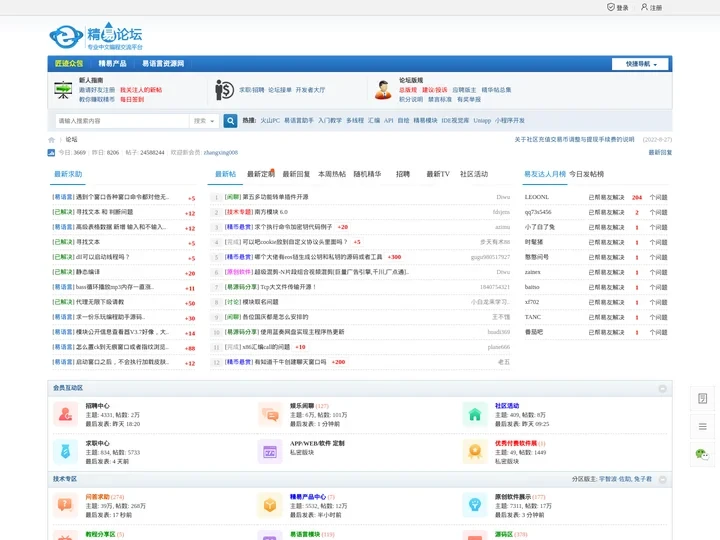Open the 快捷导航 dropdown

tap(641, 64)
